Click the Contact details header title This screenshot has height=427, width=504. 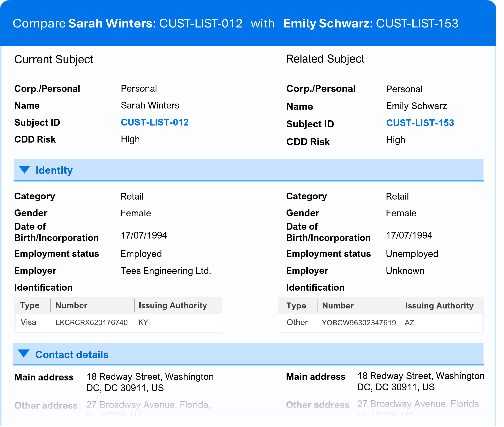[72, 355]
